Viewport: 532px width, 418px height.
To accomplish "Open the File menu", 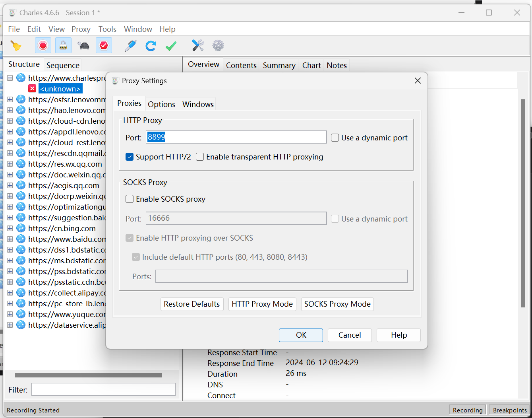I will point(14,29).
